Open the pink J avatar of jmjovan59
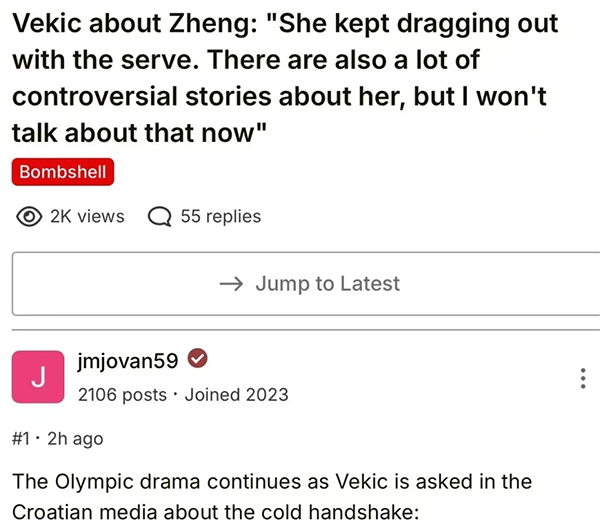The width and height of the screenshot is (600, 530). click(37, 378)
